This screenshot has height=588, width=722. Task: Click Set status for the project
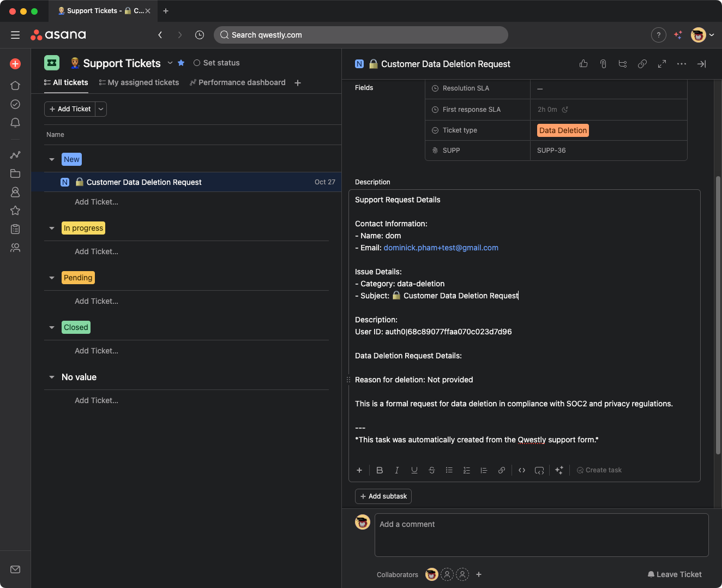click(x=216, y=63)
